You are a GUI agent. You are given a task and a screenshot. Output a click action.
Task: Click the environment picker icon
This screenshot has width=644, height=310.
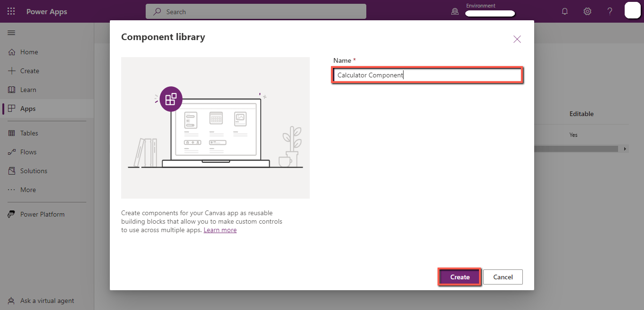(455, 12)
